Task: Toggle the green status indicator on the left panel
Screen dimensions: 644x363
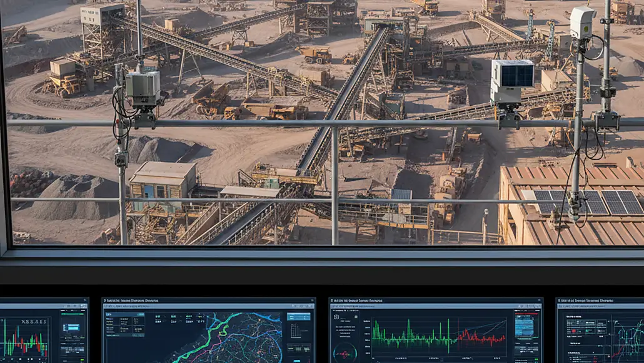Action: [74, 315]
